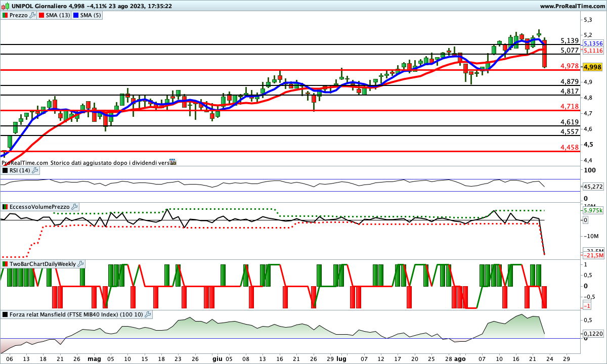Click the red 4,718 level label
Screen dimensions: 607x364
point(570,106)
